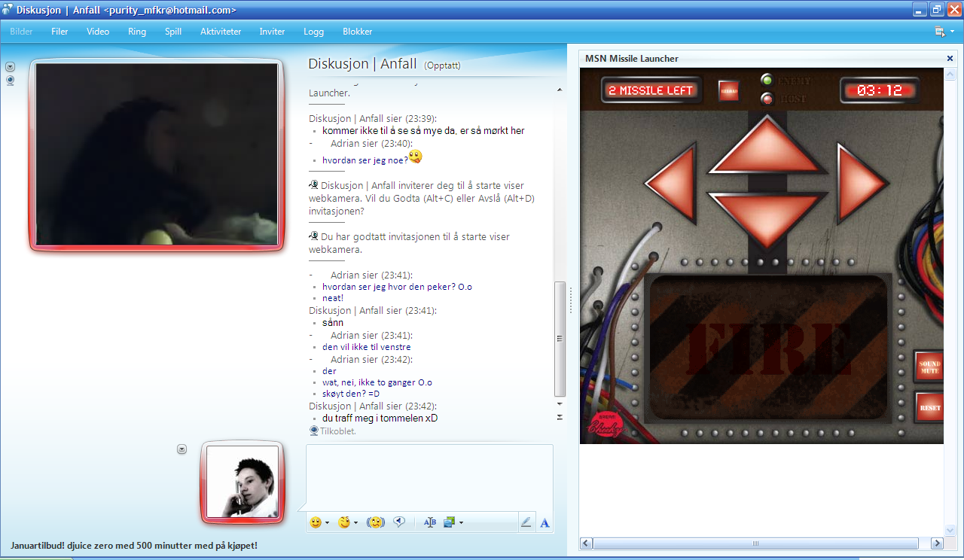Click the 03:12 countdown timer display
This screenshot has height=560, width=964.
coord(880,91)
